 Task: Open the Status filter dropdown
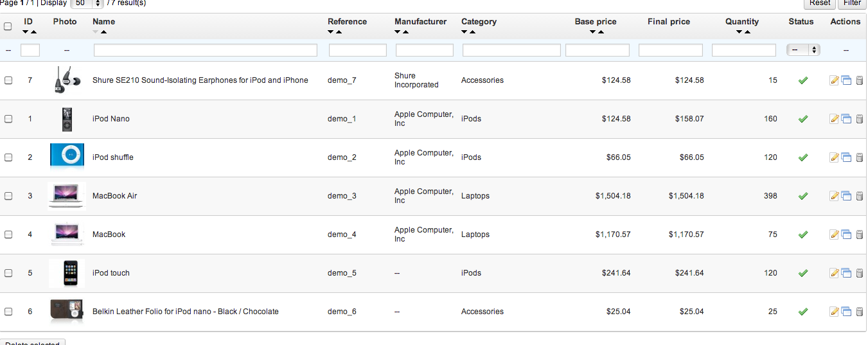click(x=804, y=49)
